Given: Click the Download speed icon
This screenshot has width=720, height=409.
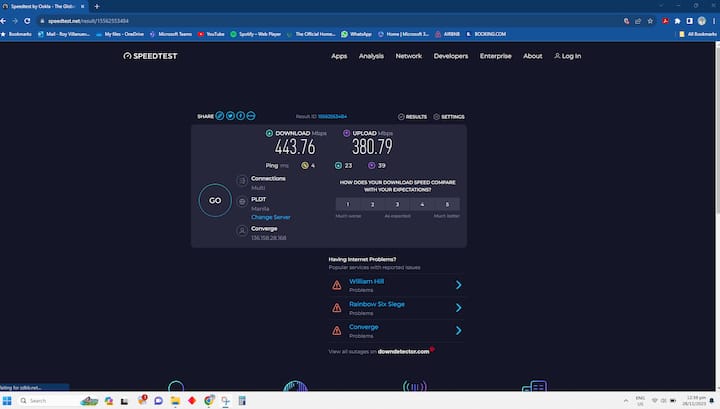Looking at the screenshot, I should [269, 133].
